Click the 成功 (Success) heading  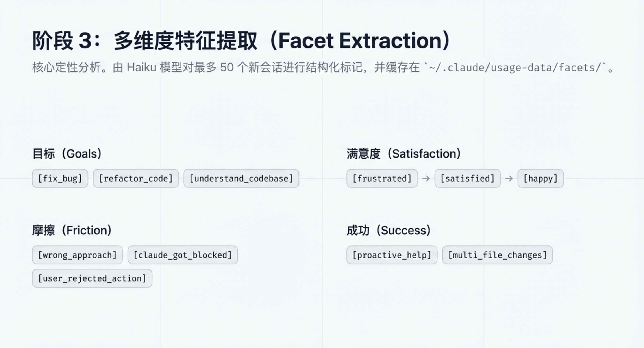(389, 230)
